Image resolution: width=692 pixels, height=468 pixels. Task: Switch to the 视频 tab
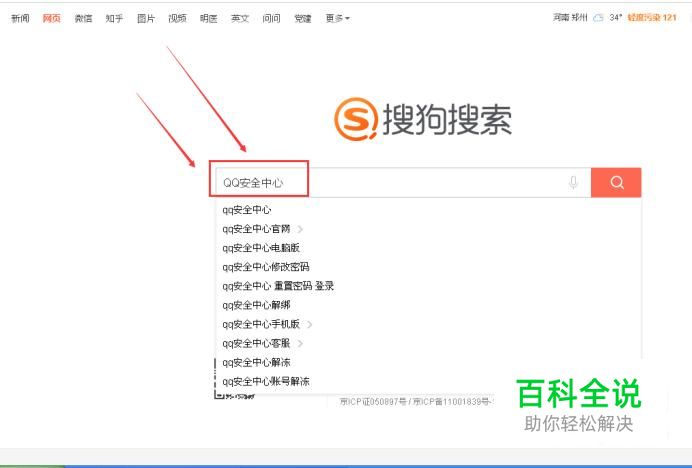coord(177,18)
